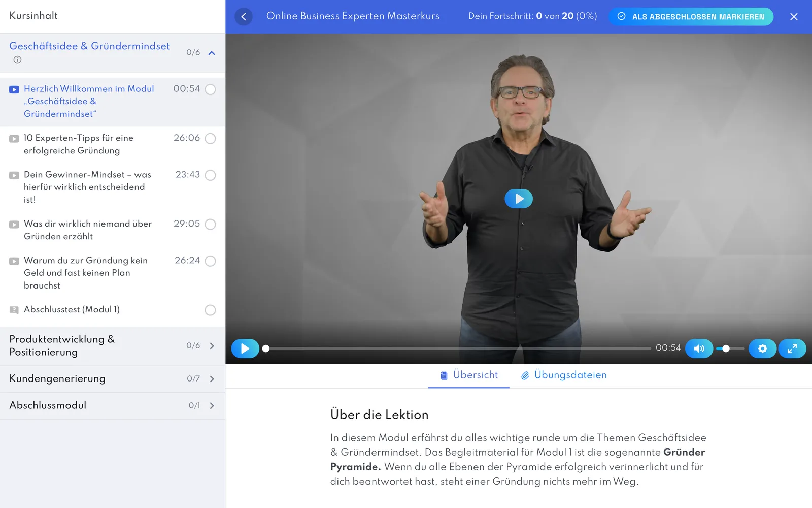Click video icon of Dein Gewinner-Mindset lesson
Screen dimensions: 812x508
click(x=14, y=175)
